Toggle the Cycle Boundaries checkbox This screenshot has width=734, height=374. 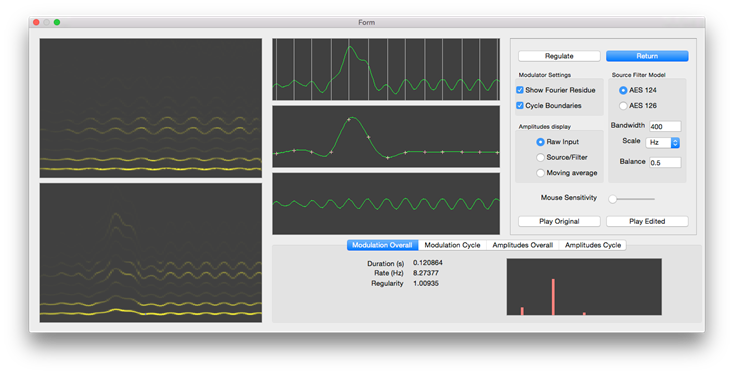coord(520,106)
